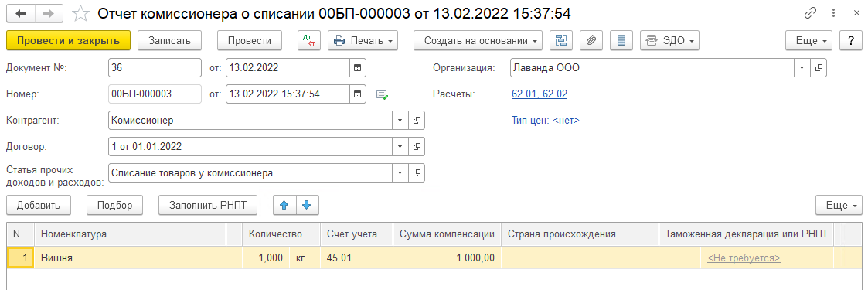Open Создать на основании dropdown
The height and width of the screenshot is (290, 868).
pos(478,40)
